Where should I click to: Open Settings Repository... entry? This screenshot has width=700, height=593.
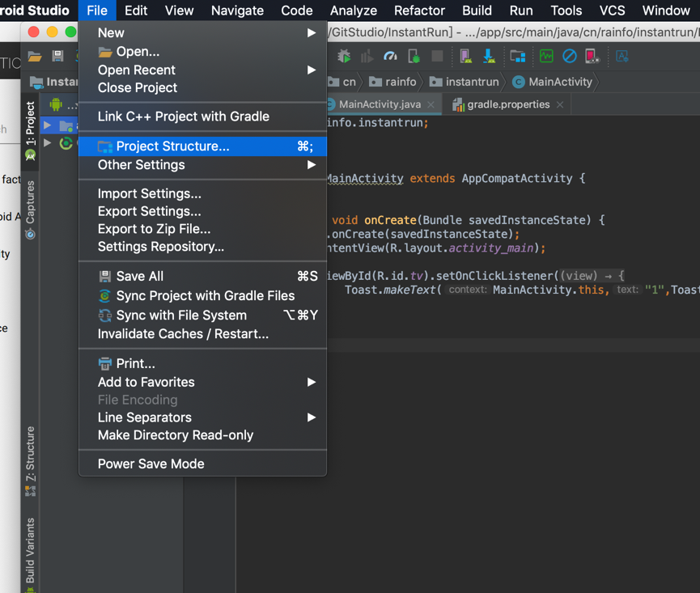point(202,247)
